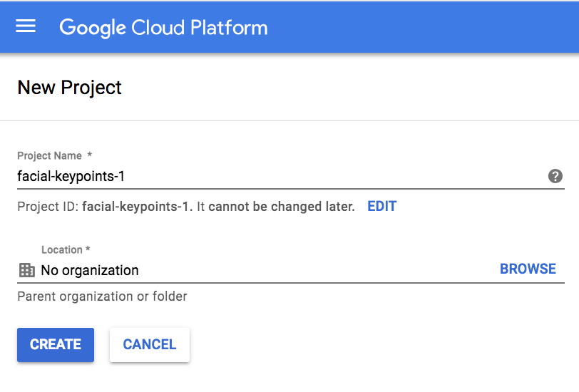Viewport: 579px width, 392px height.
Task: Click the 'Parent organization or folder' hint
Action: click(102, 296)
